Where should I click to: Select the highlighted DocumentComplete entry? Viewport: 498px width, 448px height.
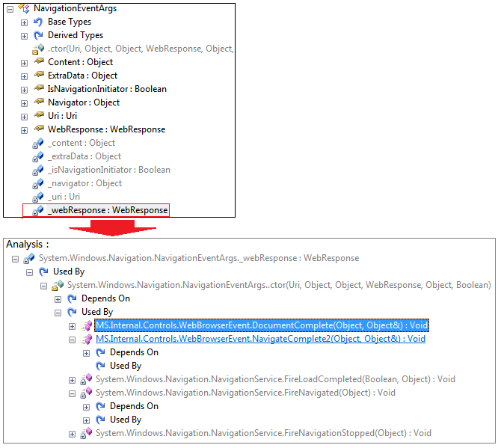point(262,325)
